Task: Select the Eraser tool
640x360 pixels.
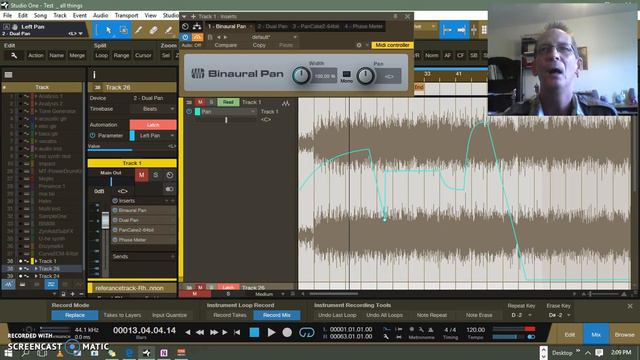Action: [153, 30]
